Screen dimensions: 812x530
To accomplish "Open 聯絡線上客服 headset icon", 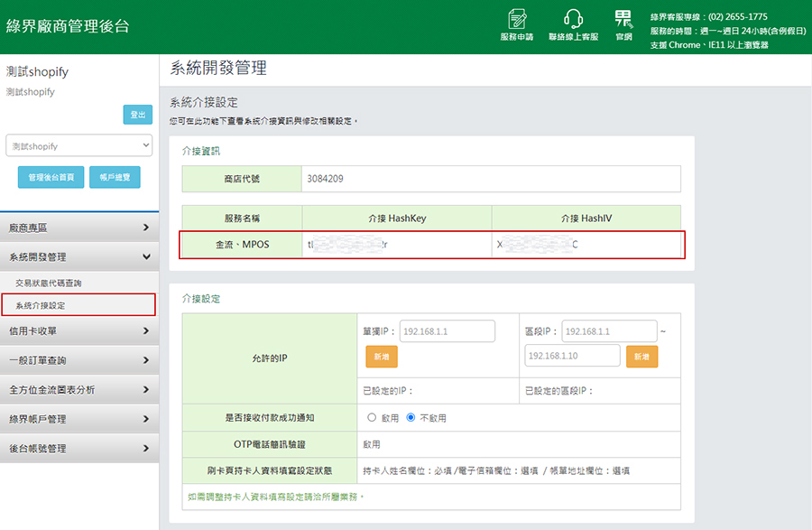I will (573, 20).
